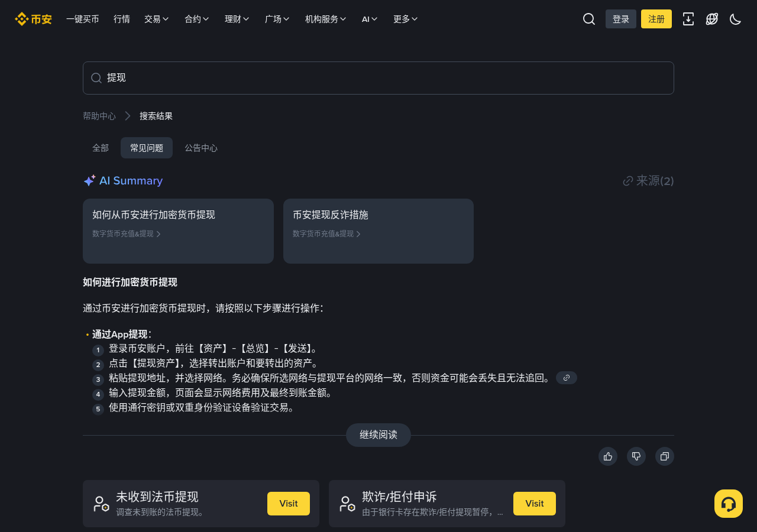Click the 继续阅读 button

(x=378, y=435)
